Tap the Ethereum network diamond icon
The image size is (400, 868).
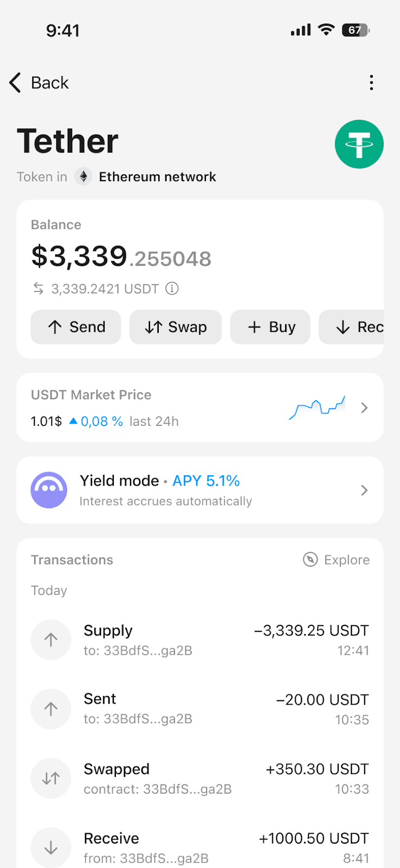point(83,177)
